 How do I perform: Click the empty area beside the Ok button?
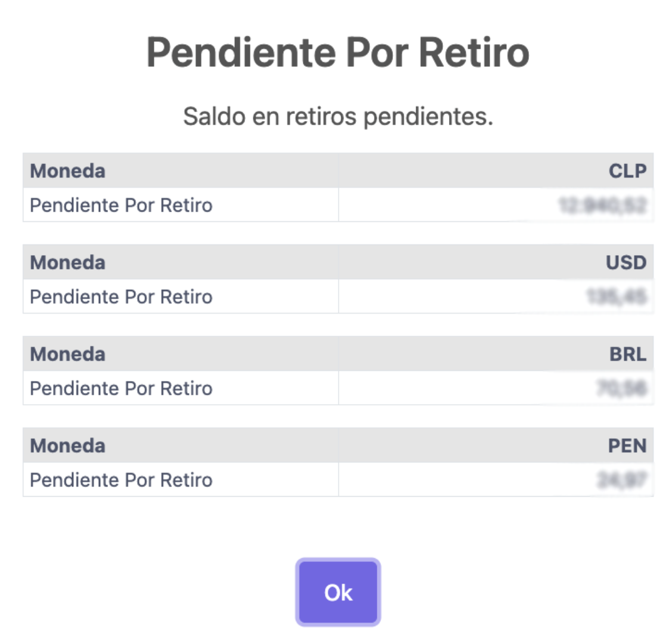point(507,592)
